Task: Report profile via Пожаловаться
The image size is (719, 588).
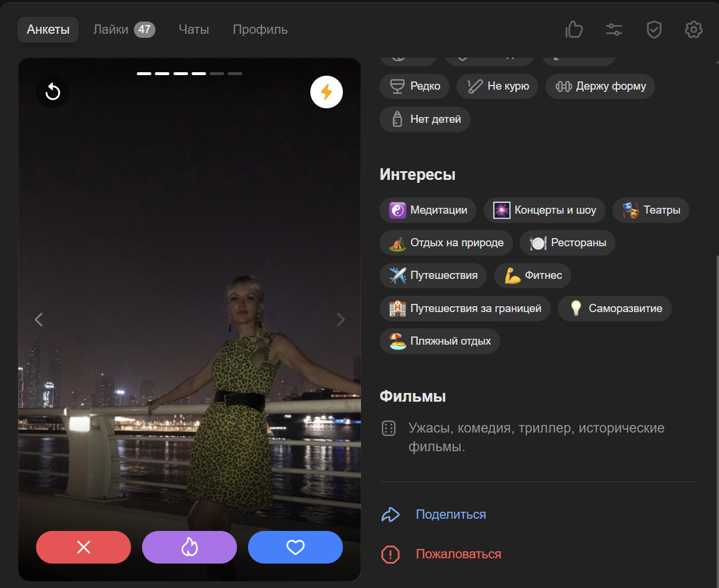Action: click(458, 554)
